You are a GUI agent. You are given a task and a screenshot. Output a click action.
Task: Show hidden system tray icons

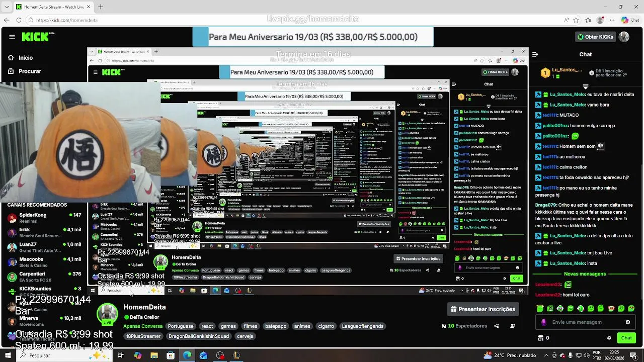546,355
